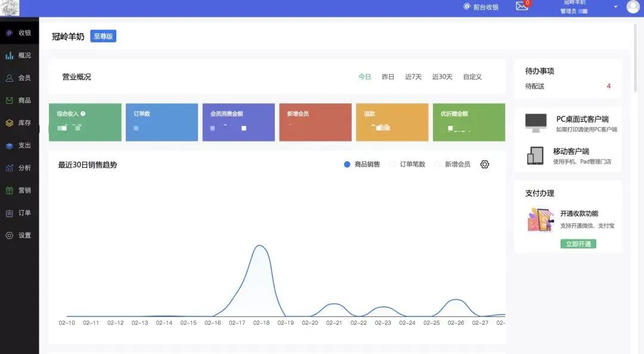Open 设置 settings gear in sidebar
The width and height of the screenshot is (644, 354).
coord(9,236)
